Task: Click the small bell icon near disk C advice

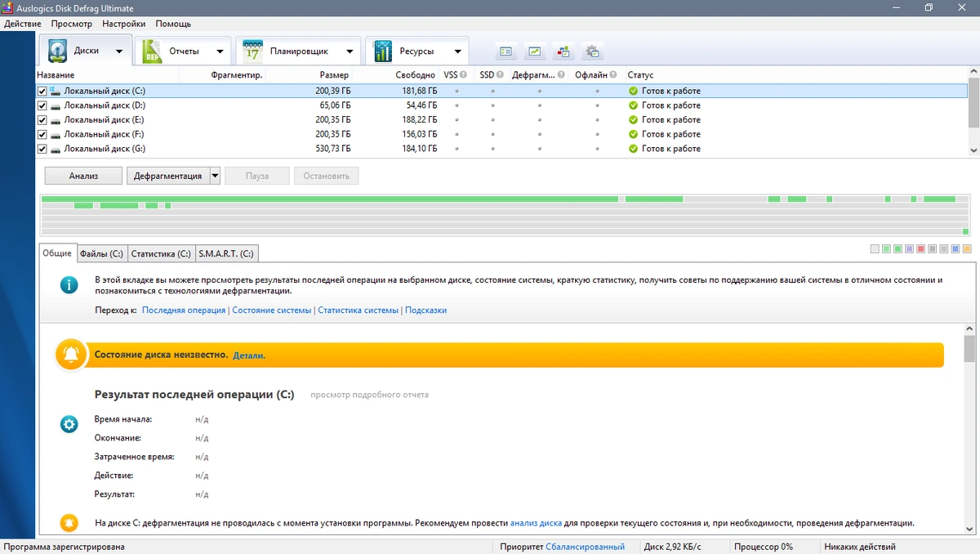Action: (69, 523)
